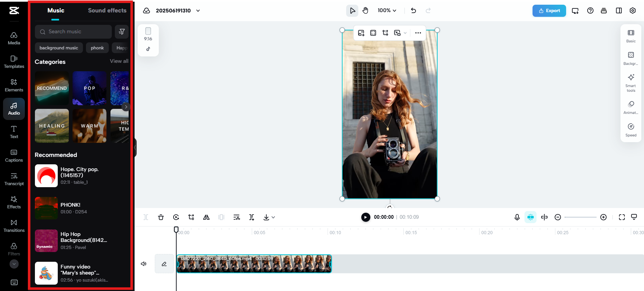The image size is (644, 291).
Task: Mute the video track audio
Action: pyautogui.click(x=144, y=264)
